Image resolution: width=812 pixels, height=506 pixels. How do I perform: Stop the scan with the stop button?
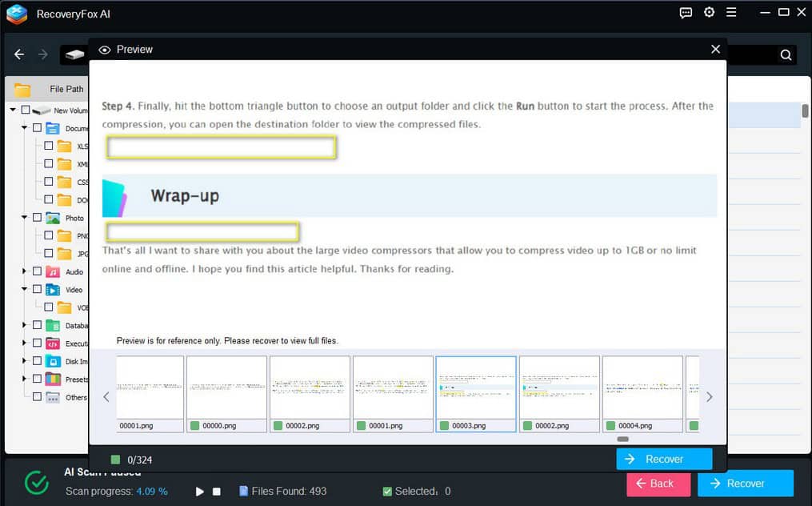pyautogui.click(x=217, y=491)
